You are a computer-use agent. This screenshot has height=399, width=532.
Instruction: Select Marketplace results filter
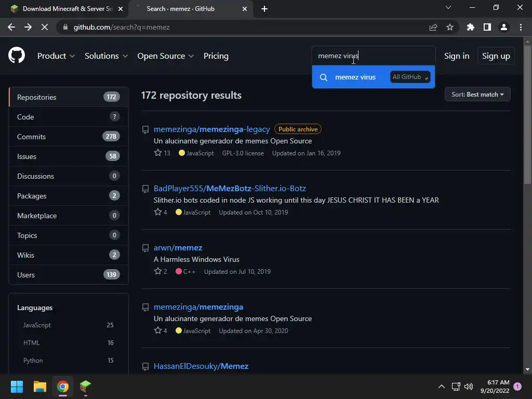tap(69, 216)
